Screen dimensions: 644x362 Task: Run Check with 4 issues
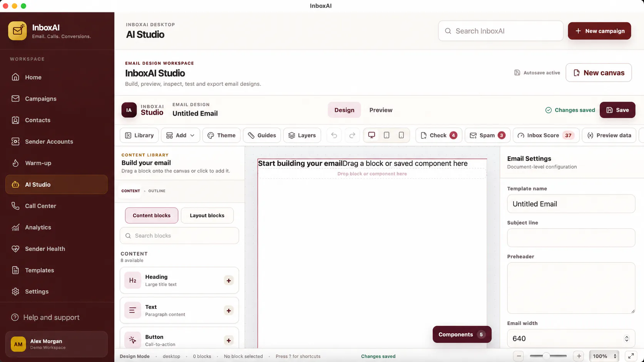tap(439, 135)
